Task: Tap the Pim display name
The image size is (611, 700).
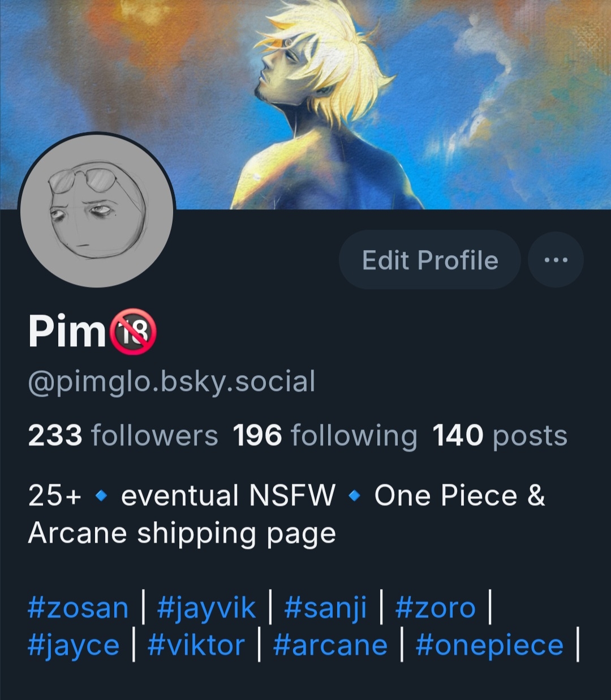Action: pos(67,331)
